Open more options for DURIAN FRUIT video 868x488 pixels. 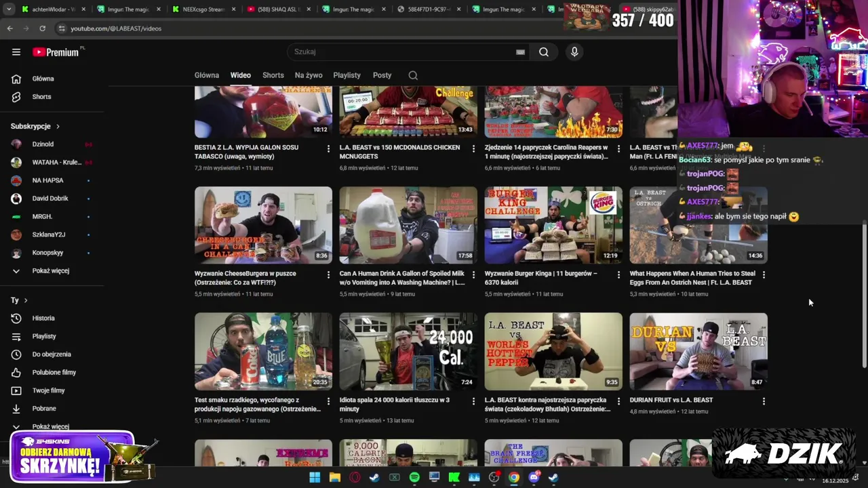[x=764, y=401]
